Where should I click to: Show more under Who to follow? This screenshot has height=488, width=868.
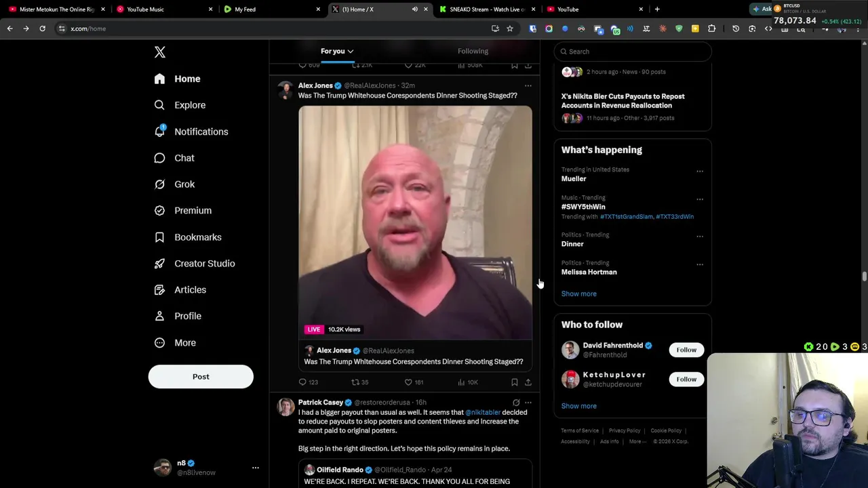click(578, 406)
